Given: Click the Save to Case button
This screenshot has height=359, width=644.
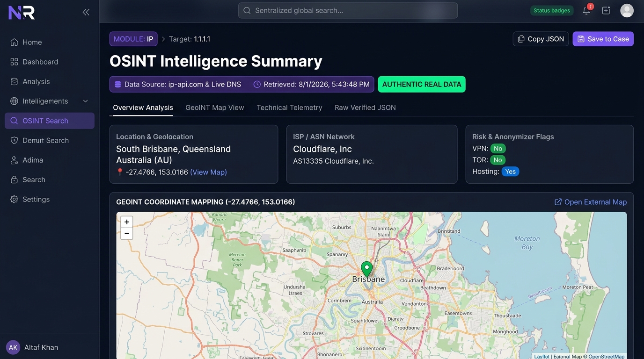Looking at the screenshot, I should (603, 39).
